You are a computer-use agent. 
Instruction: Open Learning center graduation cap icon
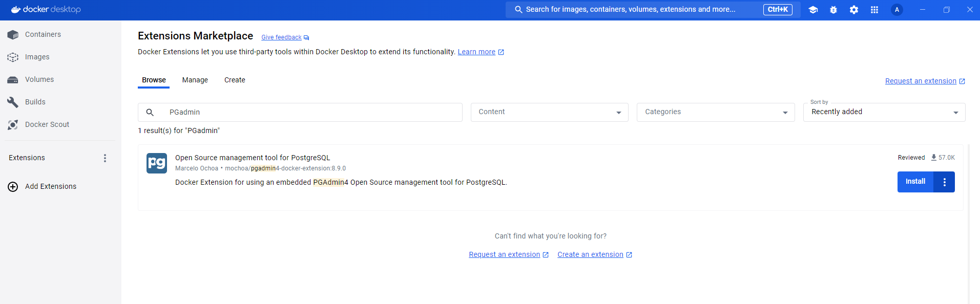pyautogui.click(x=813, y=10)
